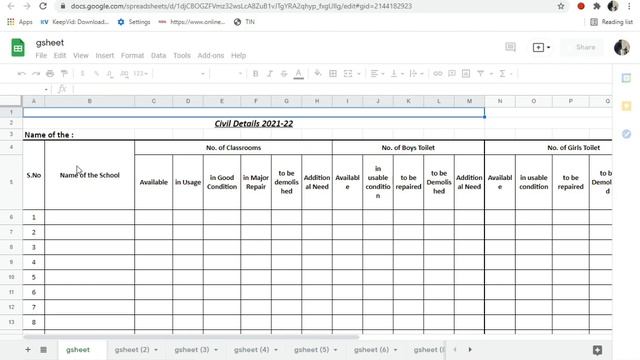Select the 'Civil Details 2021-22' title cell
Screen dimensions: 640x360
pos(253,124)
